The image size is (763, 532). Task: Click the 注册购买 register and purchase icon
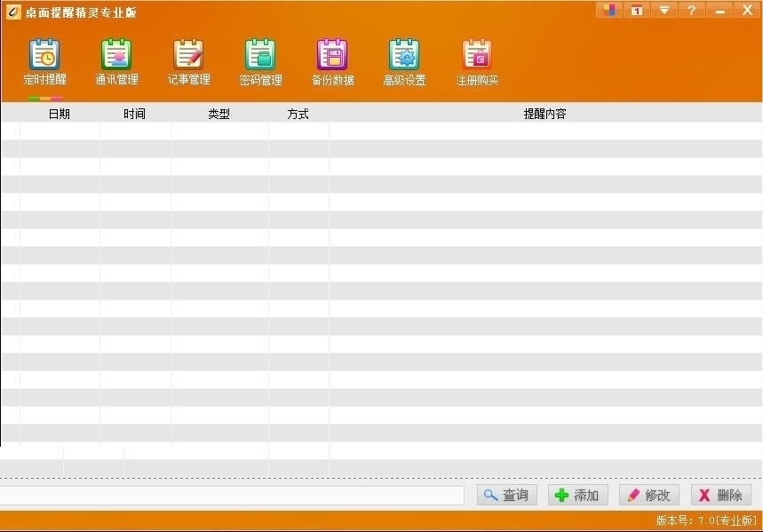pyautogui.click(x=477, y=62)
